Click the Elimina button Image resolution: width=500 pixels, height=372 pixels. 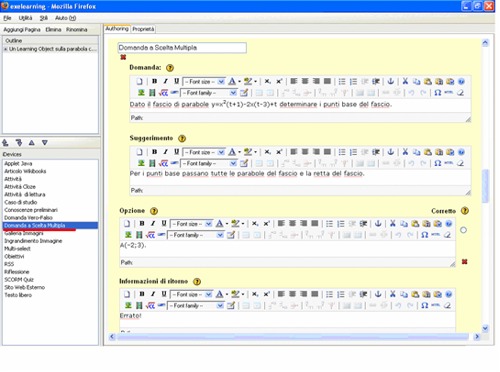coord(53,30)
